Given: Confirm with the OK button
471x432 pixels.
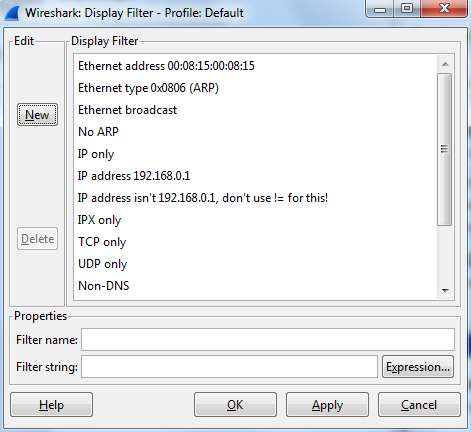Looking at the screenshot, I should point(235,405).
